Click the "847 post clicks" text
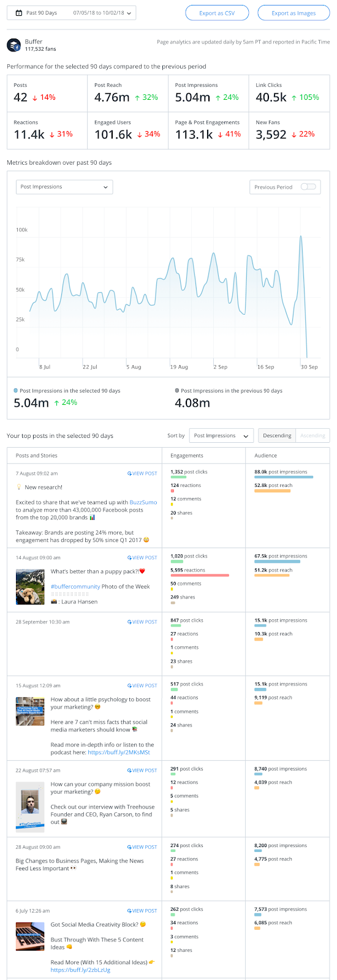Viewport: 337px width, 980px height. 187,620
